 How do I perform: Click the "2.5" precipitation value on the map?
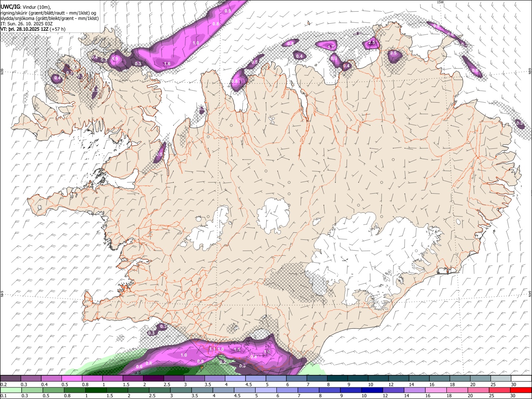pyautogui.click(x=372, y=42)
